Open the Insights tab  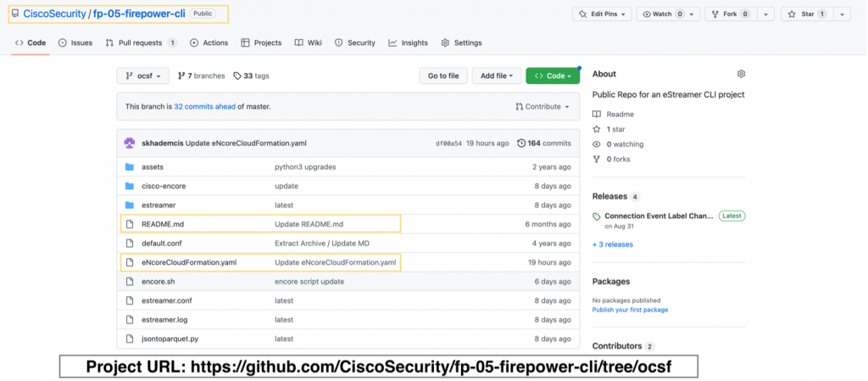click(x=408, y=42)
